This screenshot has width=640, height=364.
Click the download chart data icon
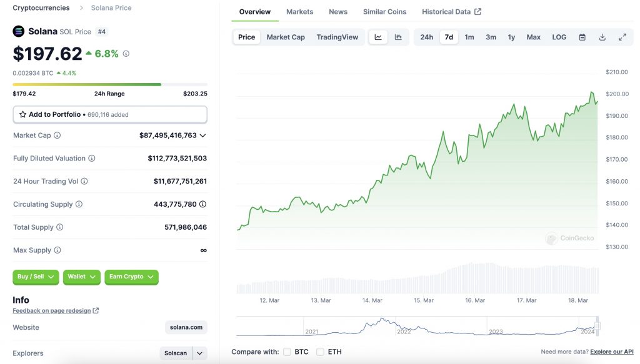tap(602, 37)
